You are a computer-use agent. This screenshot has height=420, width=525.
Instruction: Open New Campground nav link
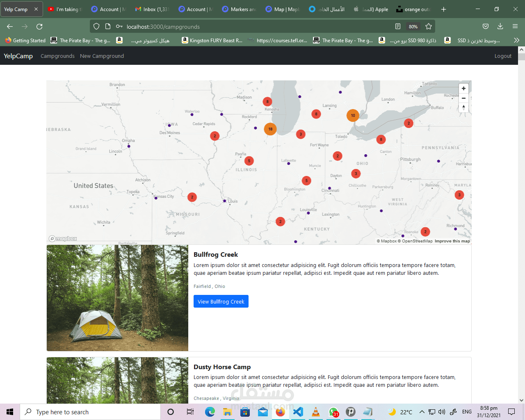[102, 56]
